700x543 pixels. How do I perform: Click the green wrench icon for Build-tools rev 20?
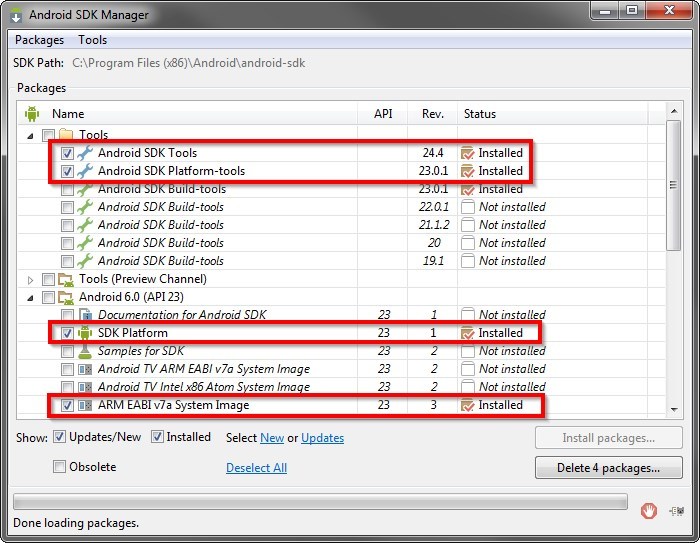(x=85, y=243)
